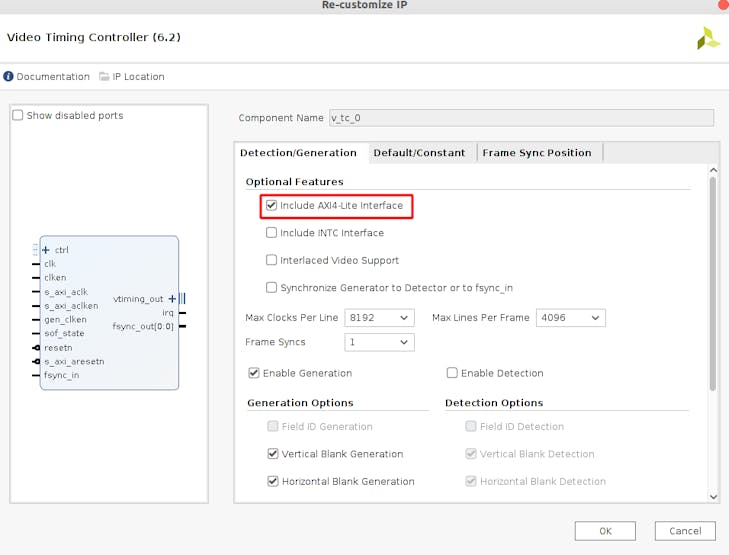729x555 pixels.
Task: Click the Cancel button
Action: (685, 531)
